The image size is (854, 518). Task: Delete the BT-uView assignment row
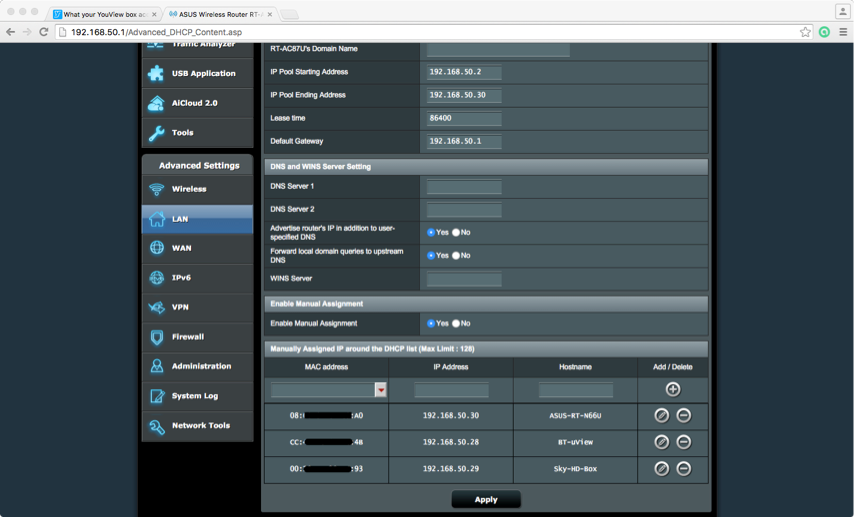tap(684, 442)
